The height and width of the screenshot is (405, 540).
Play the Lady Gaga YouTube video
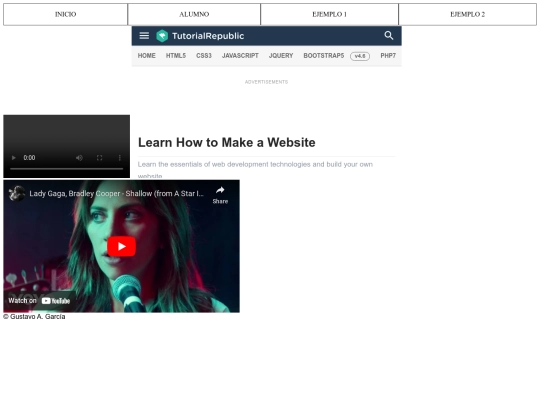122,246
